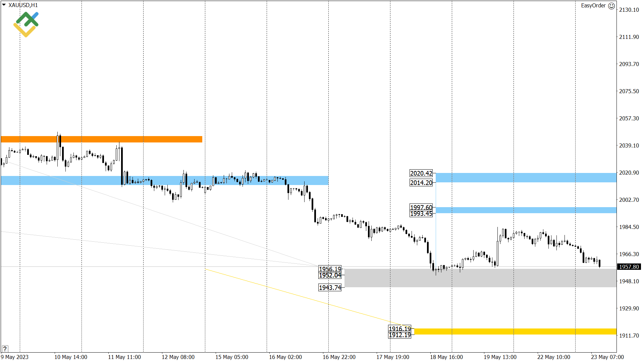Click the 12 May 08:00 time axis label
Screen dimensions: 644x362
click(178, 357)
